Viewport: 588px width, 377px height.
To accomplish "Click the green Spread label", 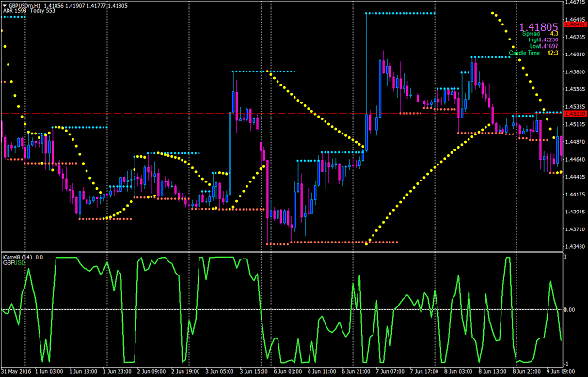I will tap(531, 34).
